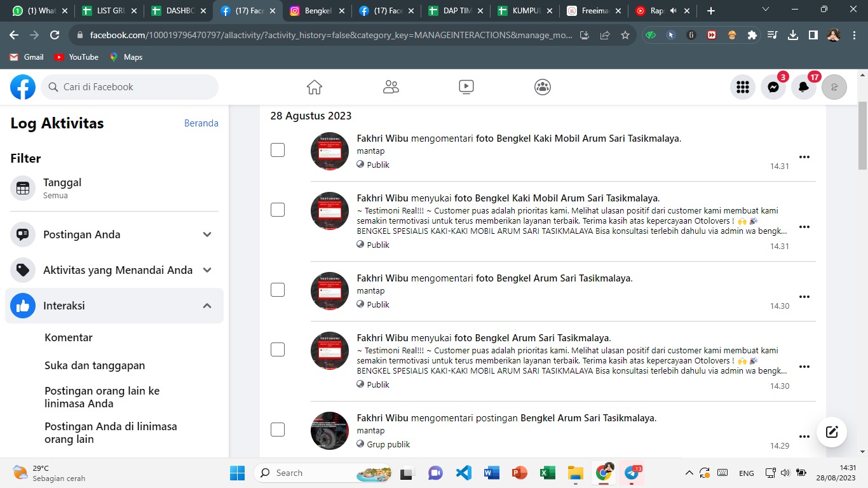Switch to the WhatsApp tab

point(39,11)
